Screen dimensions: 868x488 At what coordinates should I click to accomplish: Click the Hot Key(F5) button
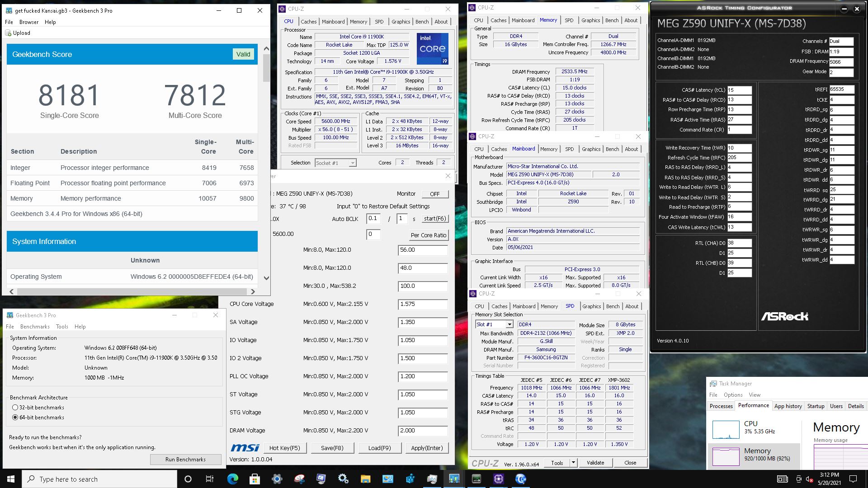point(285,448)
